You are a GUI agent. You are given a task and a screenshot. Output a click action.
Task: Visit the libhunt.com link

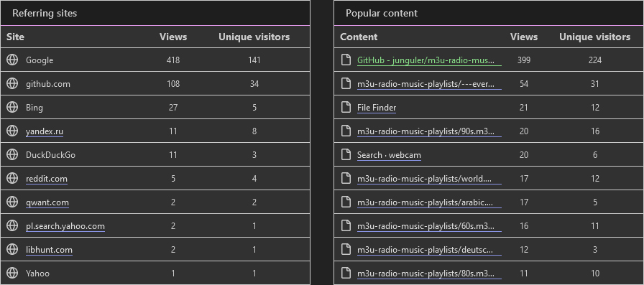coord(49,250)
